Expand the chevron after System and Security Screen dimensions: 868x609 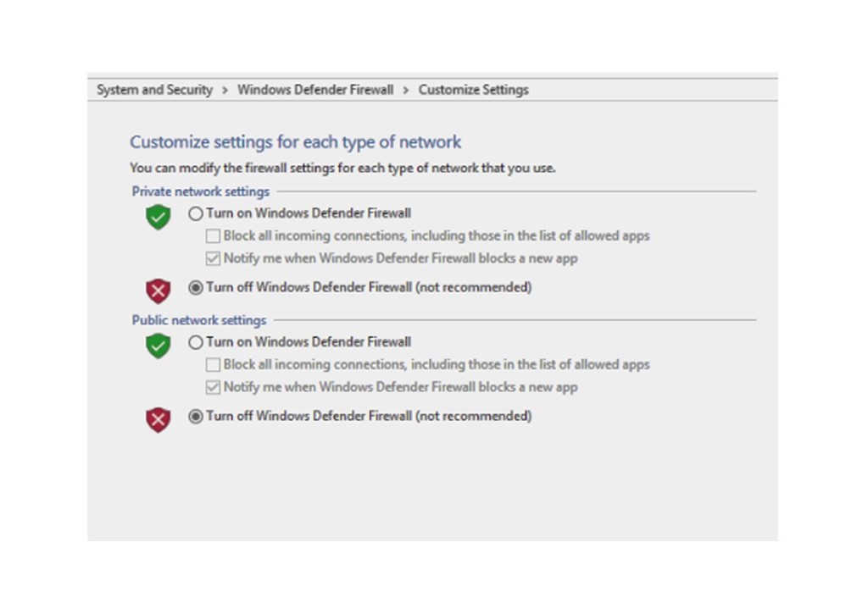pyautogui.click(x=225, y=90)
